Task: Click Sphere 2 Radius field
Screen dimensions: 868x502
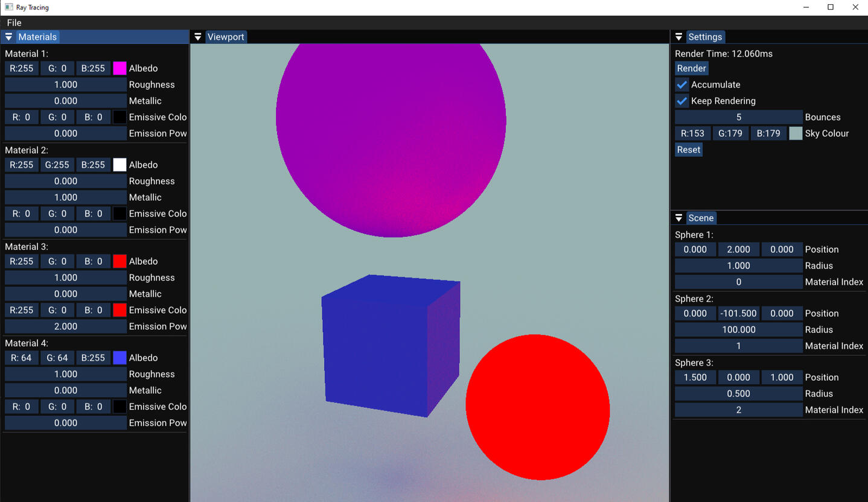Action: pos(738,329)
